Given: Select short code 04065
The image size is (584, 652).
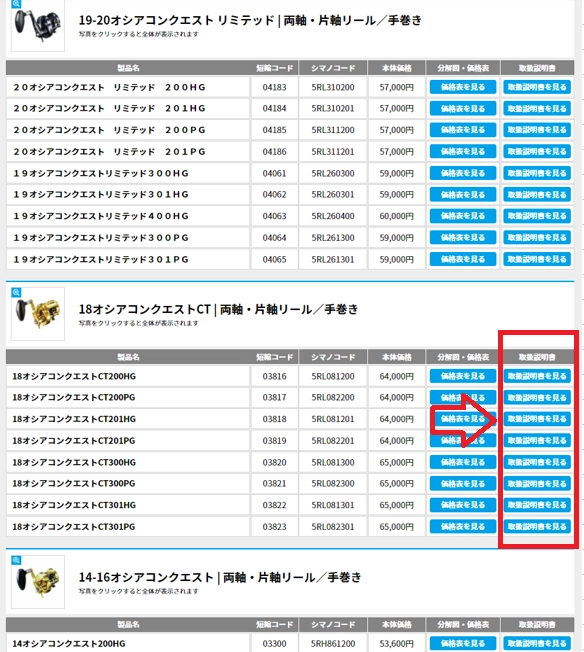Looking at the screenshot, I should click(x=275, y=259).
